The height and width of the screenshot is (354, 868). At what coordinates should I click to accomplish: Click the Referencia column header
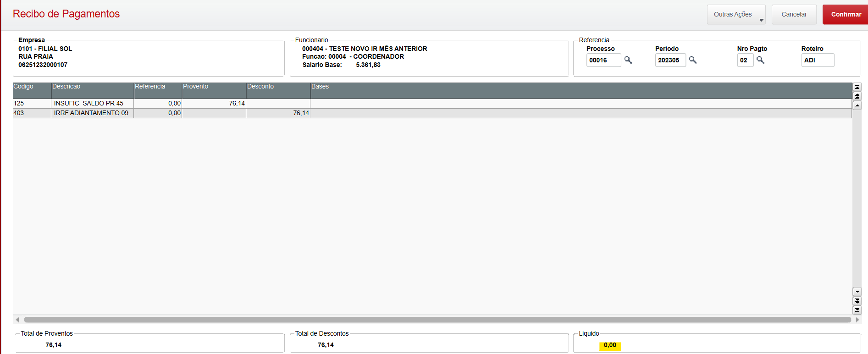[x=158, y=90]
